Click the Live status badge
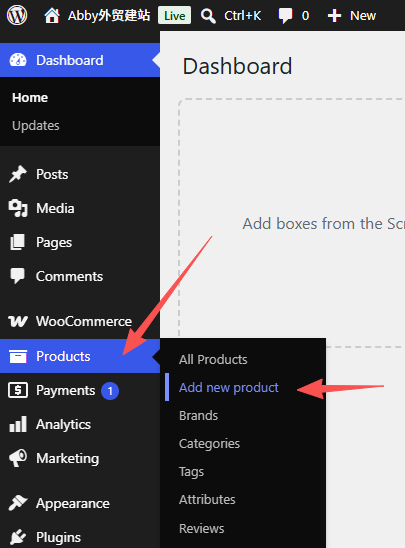The width and height of the screenshot is (405, 548). [x=174, y=16]
